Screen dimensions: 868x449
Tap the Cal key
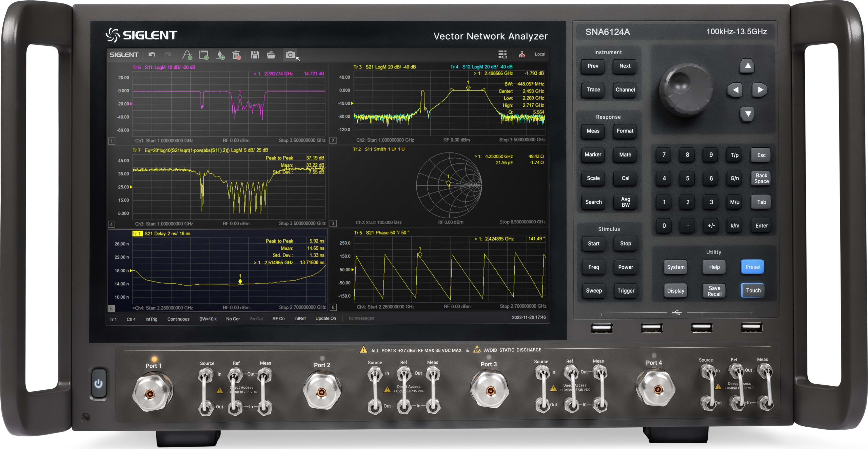pyautogui.click(x=625, y=178)
